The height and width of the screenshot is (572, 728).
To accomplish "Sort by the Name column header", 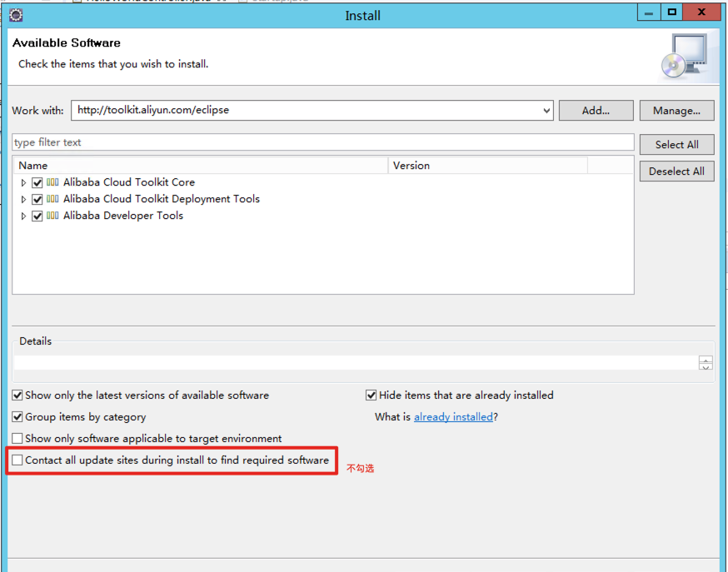I will point(201,166).
